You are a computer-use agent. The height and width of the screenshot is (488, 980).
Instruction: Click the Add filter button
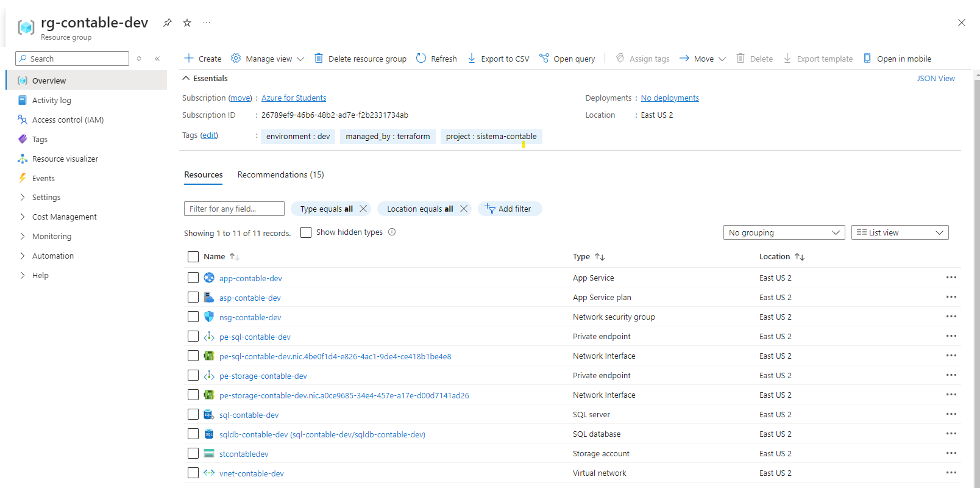(510, 209)
